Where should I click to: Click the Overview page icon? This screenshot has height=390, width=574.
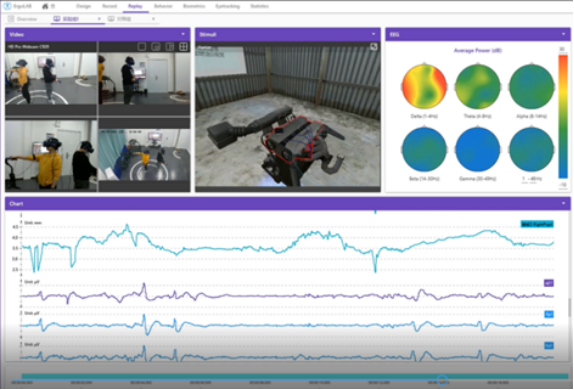click(x=11, y=19)
